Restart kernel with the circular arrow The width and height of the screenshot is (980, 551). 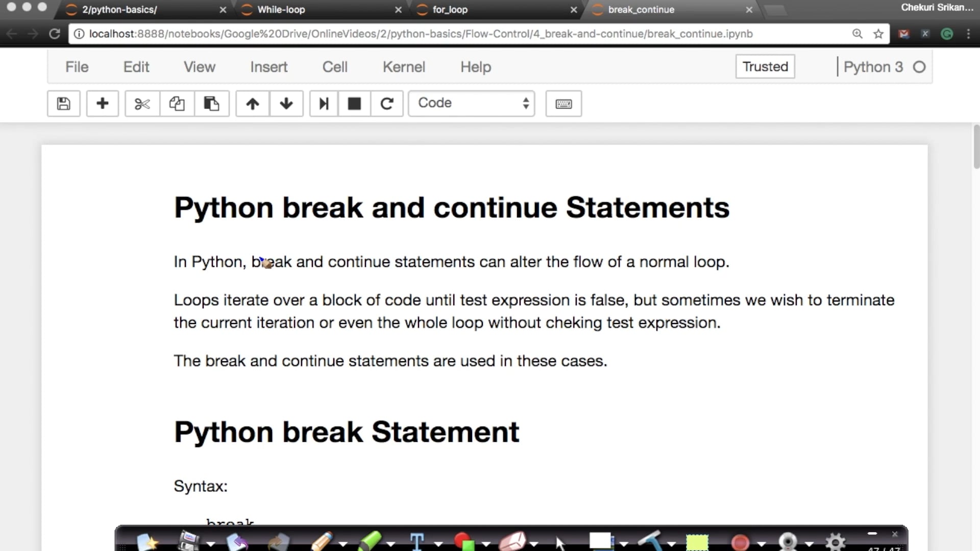point(387,104)
